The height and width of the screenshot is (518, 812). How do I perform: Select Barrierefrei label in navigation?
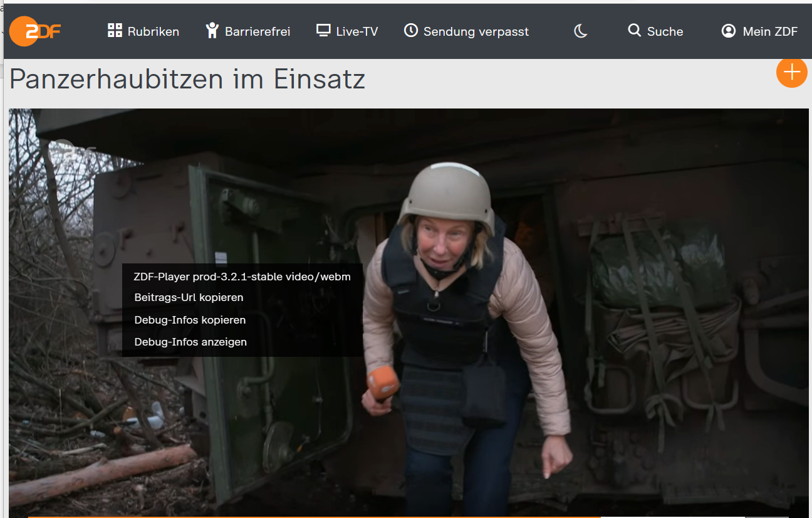[258, 31]
